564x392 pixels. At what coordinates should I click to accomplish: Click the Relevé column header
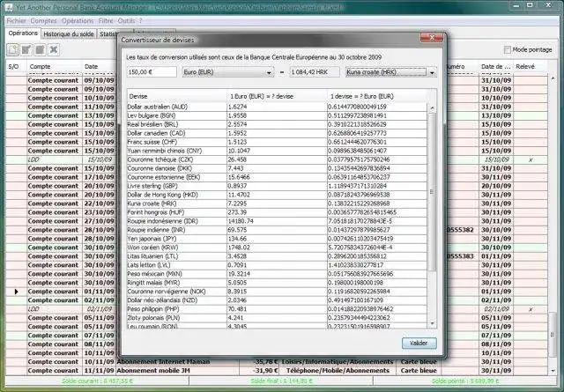pyautogui.click(x=531, y=67)
